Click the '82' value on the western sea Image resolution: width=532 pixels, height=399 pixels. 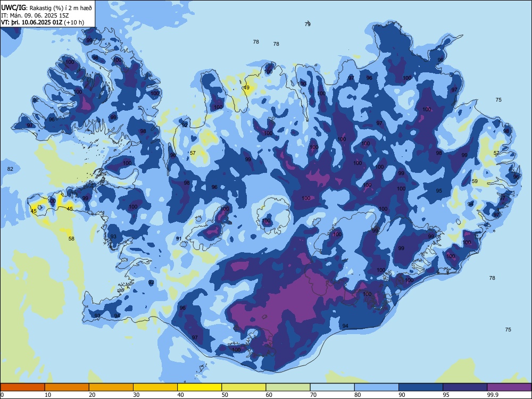(x=10, y=169)
